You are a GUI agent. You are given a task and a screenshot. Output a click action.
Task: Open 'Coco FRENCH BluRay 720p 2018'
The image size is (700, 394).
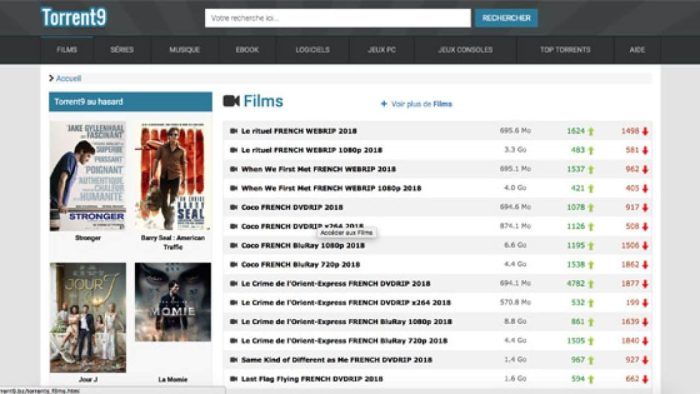click(300, 265)
